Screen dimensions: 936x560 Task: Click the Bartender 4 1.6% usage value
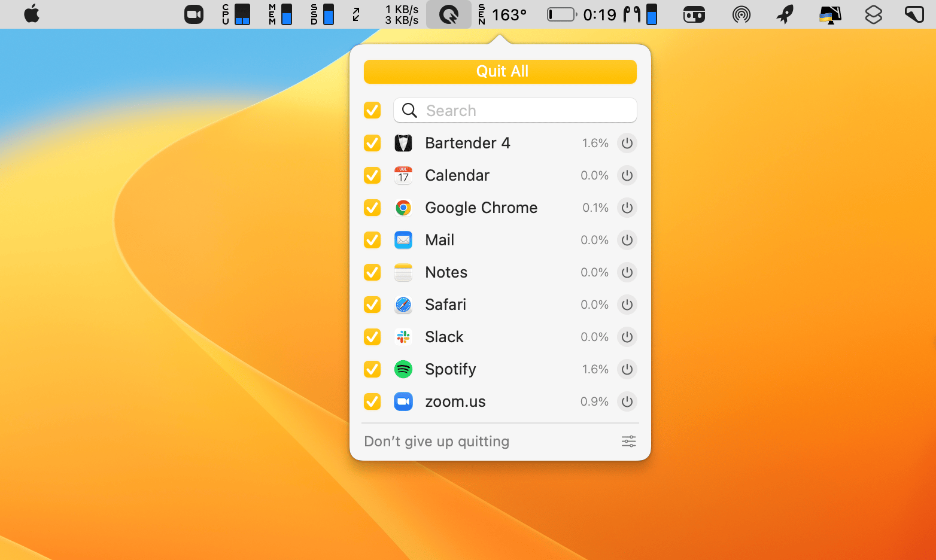(x=595, y=143)
